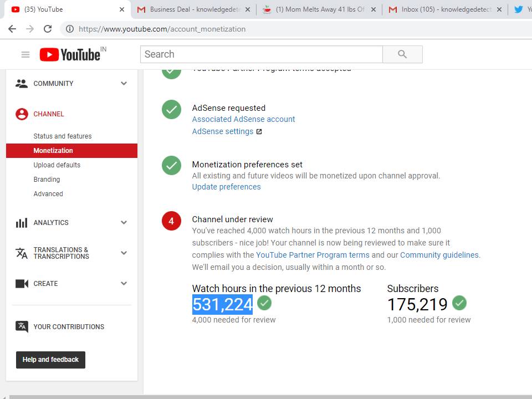532x399 pixels.
Task: Focus the YouTube Search field
Action: point(261,54)
